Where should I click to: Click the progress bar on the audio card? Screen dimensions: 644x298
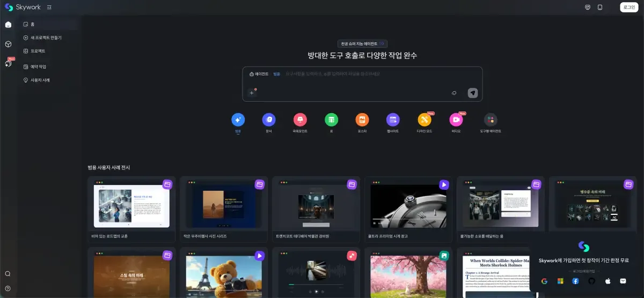click(316, 285)
